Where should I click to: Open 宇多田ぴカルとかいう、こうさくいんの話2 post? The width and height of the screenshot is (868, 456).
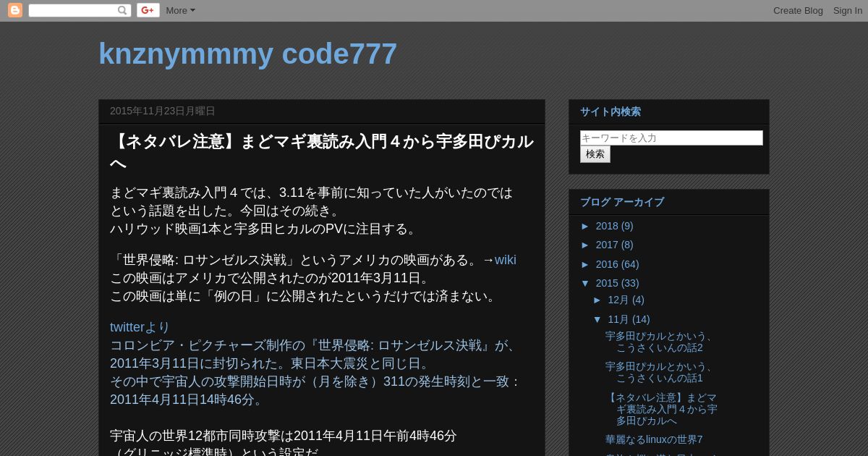coord(661,342)
